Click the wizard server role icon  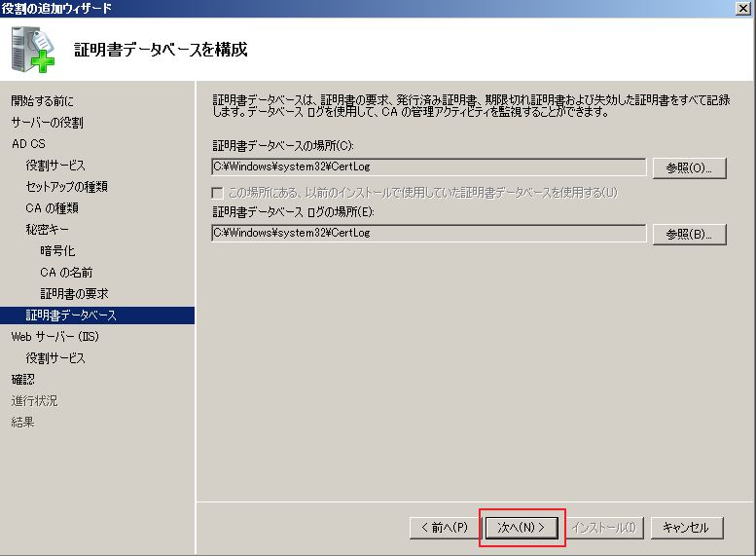(33, 50)
